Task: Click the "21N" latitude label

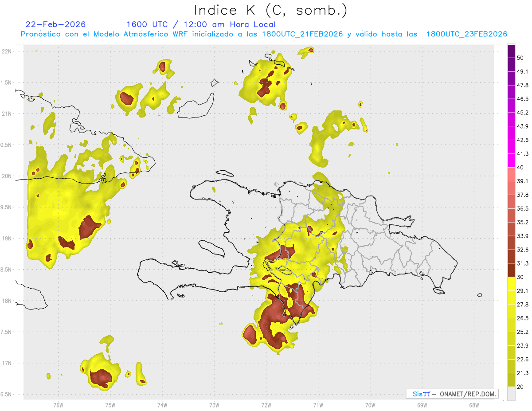Action: tap(6, 114)
